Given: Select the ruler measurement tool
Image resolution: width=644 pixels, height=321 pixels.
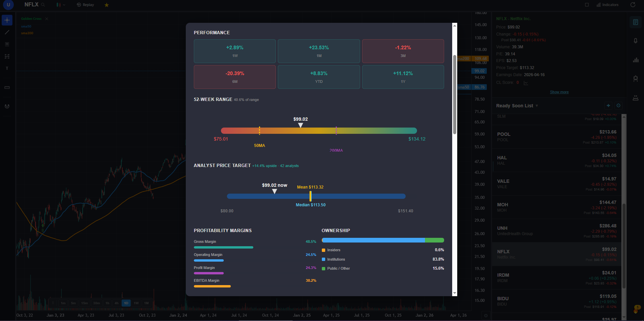Looking at the screenshot, I should point(7,88).
